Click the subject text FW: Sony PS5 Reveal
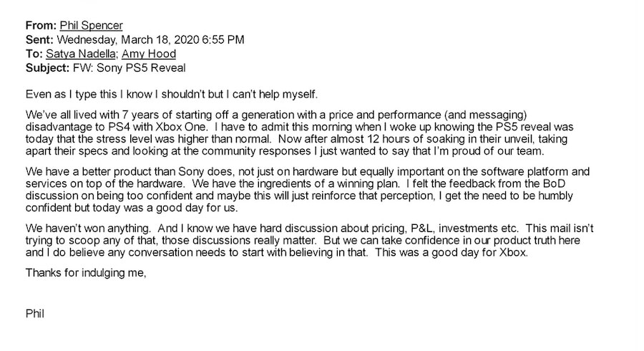This screenshot has height=351, width=644. [x=129, y=68]
